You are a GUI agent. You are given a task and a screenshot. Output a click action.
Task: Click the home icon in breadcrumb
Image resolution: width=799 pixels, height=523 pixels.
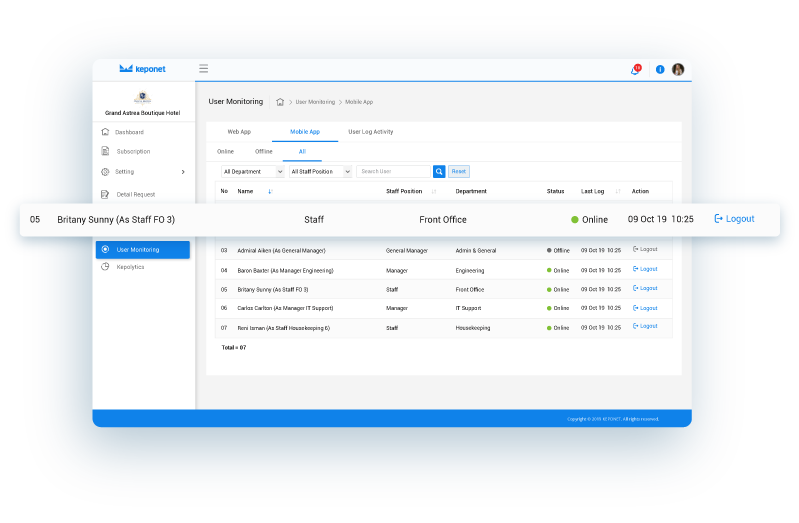[x=280, y=102]
